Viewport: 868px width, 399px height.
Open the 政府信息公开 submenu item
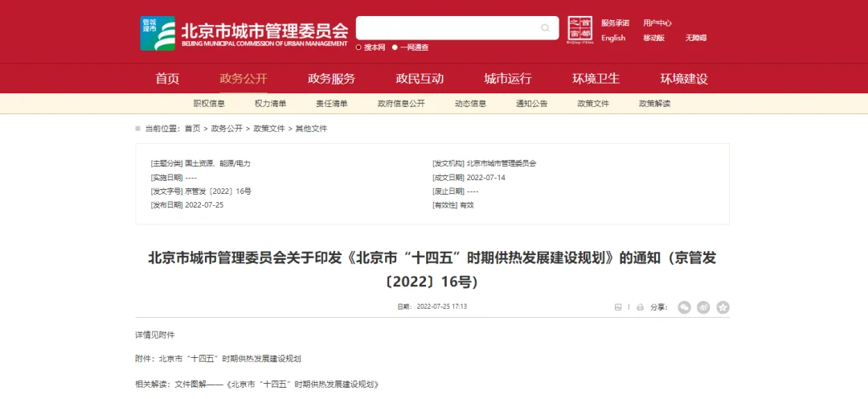point(401,104)
